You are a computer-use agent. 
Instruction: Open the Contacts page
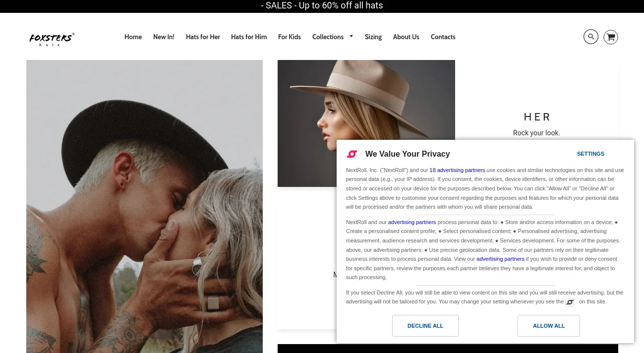443,37
